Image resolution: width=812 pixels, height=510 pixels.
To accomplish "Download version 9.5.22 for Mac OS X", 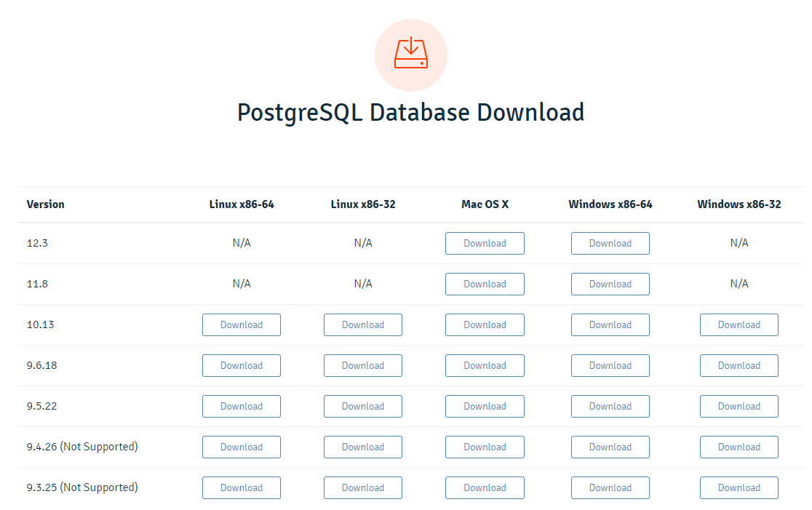I will (x=485, y=407).
